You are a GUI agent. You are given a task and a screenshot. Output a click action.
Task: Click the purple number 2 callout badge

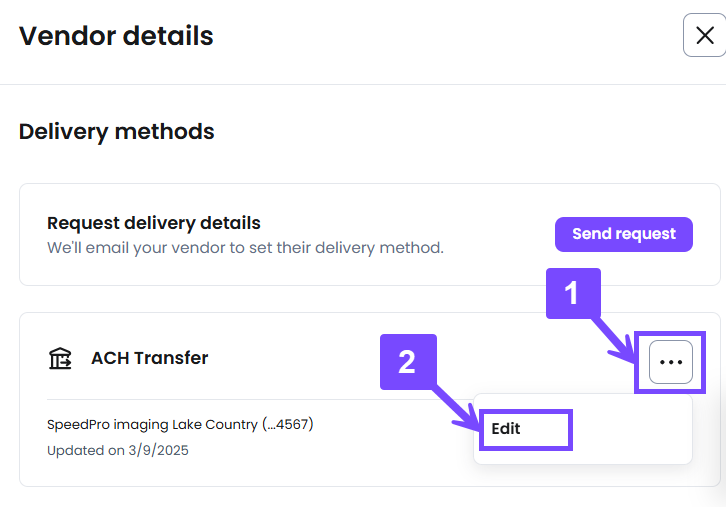point(408,362)
